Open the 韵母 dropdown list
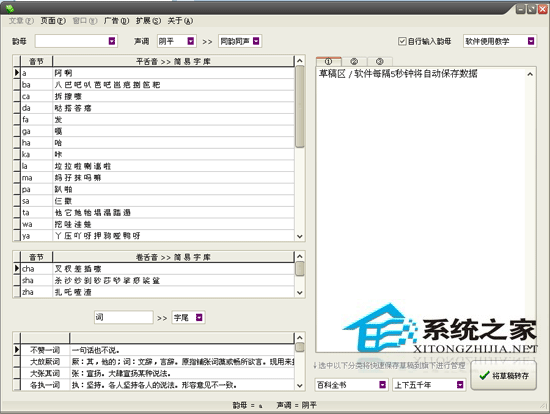 click(x=112, y=41)
